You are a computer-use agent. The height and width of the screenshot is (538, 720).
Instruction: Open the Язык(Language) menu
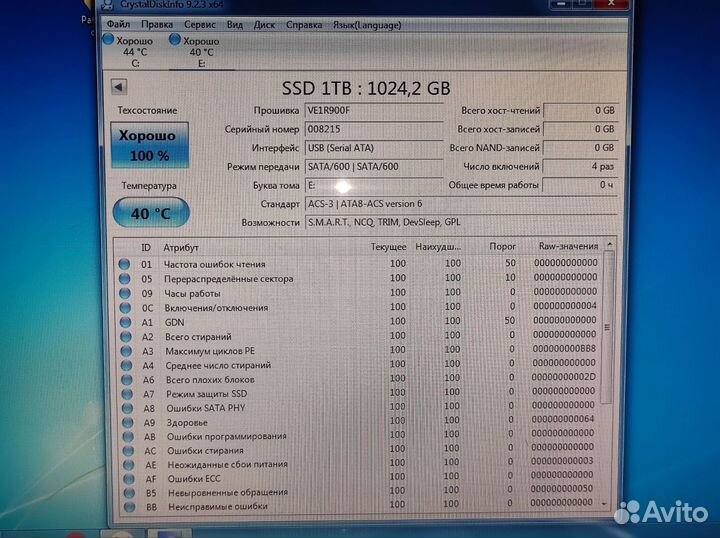367,25
